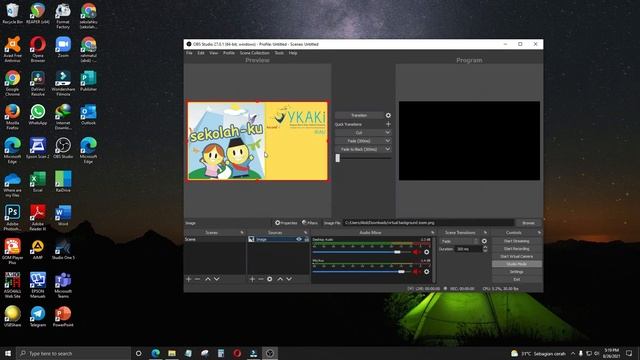This screenshot has height=360, width=640.
Task: Open the WhatsApp desktop shortcut
Action: tap(38, 114)
